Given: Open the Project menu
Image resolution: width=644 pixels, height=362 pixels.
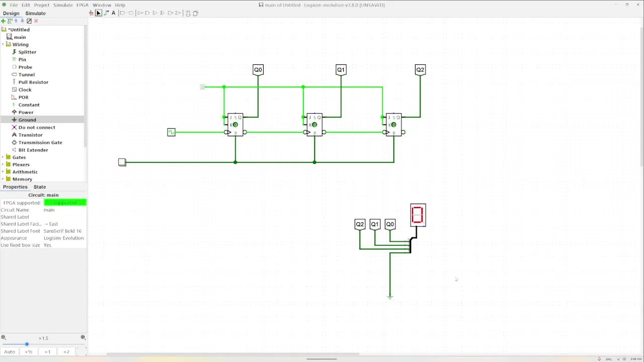Looking at the screenshot, I should [x=41, y=5].
